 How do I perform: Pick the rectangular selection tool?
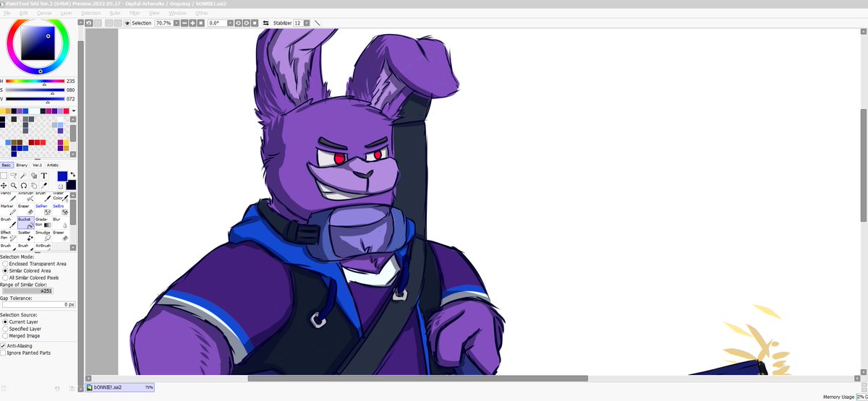pyautogui.click(x=4, y=176)
